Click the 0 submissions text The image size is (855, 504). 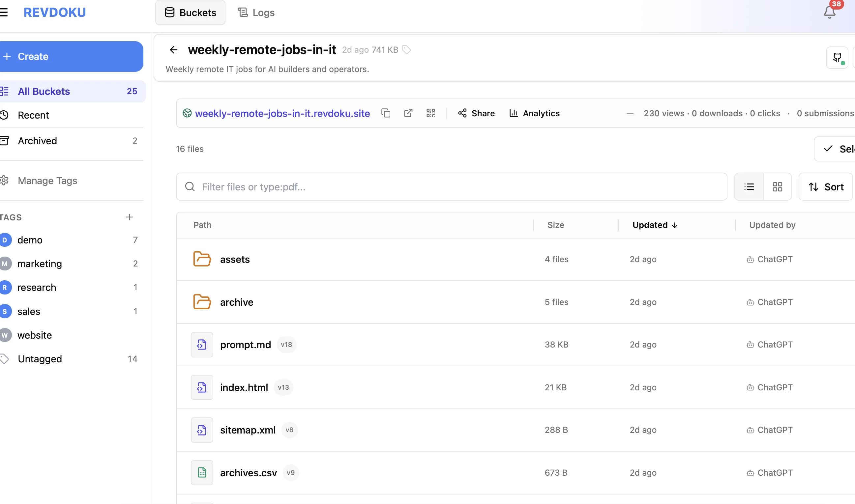[825, 113]
